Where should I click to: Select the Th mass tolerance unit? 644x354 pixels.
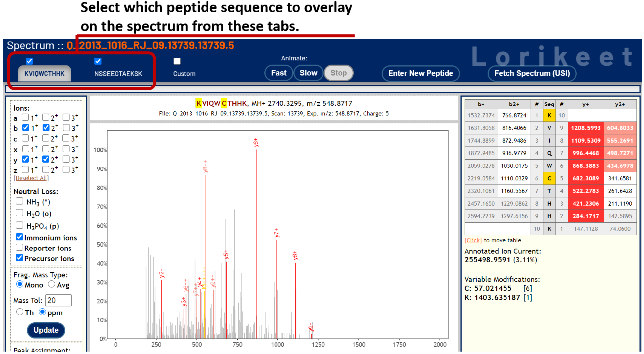(20, 312)
